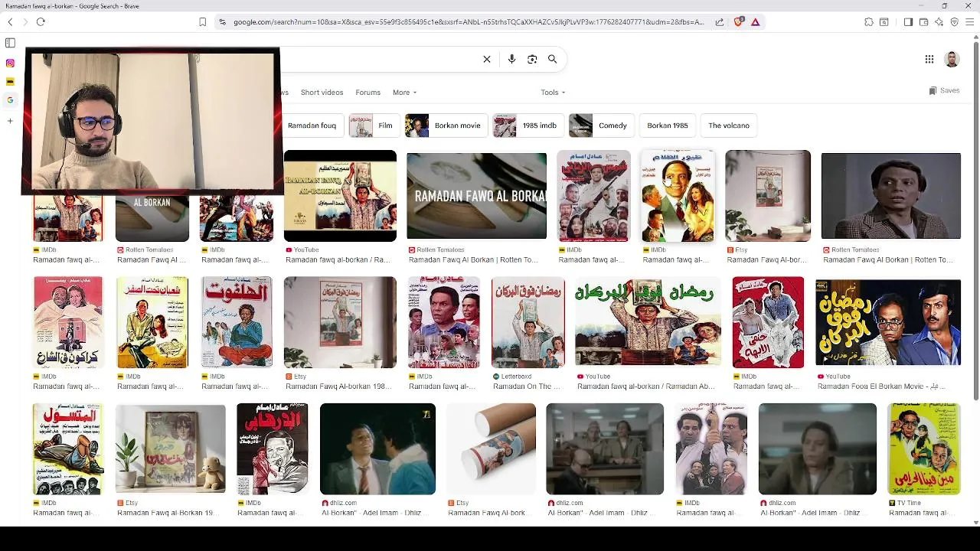
Task: Launch Leo AI assistant
Action: coord(939,22)
